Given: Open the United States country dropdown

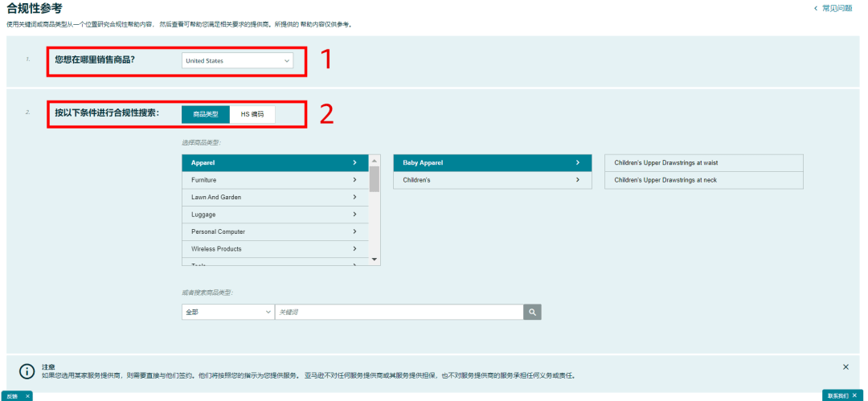Looking at the screenshot, I should (x=237, y=60).
